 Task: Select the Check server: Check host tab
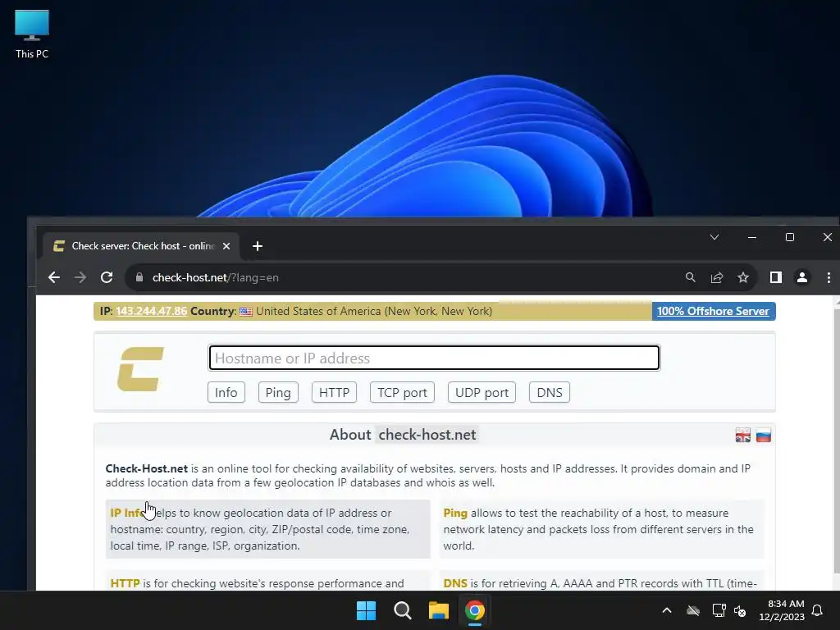(141, 246)
